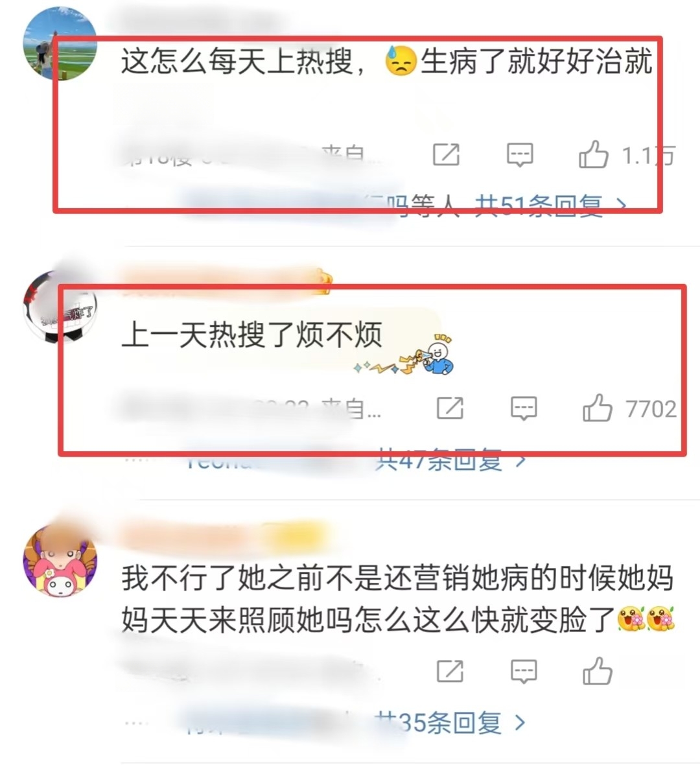This screenshot has height=765, width=700.
Task: View the 7702 like count
Action: tap(651, 409)
